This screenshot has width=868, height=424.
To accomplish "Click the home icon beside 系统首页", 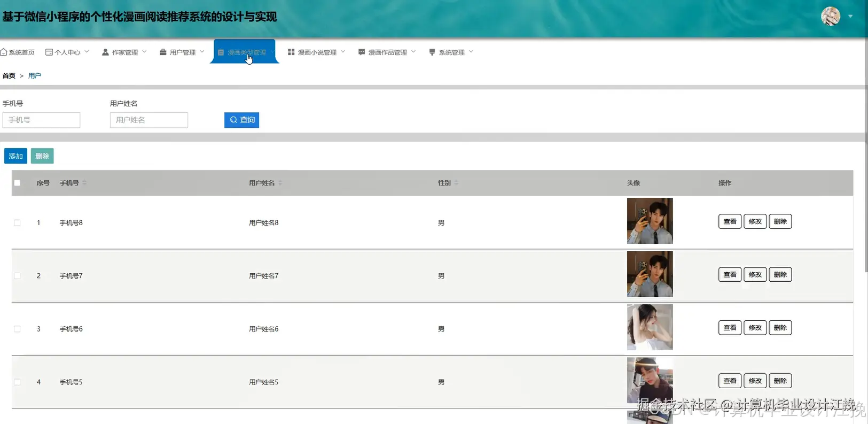I will pos(4,52).
